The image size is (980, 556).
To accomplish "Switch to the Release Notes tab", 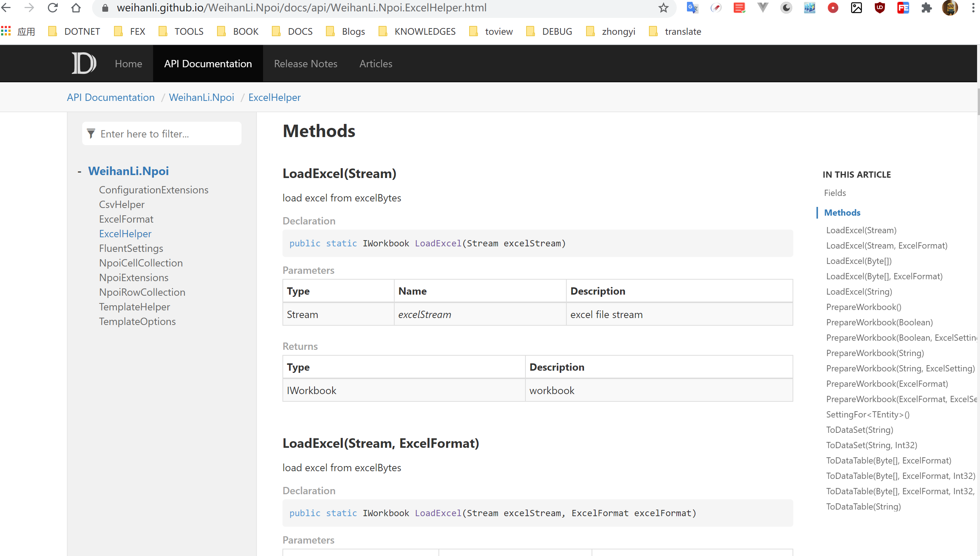I will (305, 63).
